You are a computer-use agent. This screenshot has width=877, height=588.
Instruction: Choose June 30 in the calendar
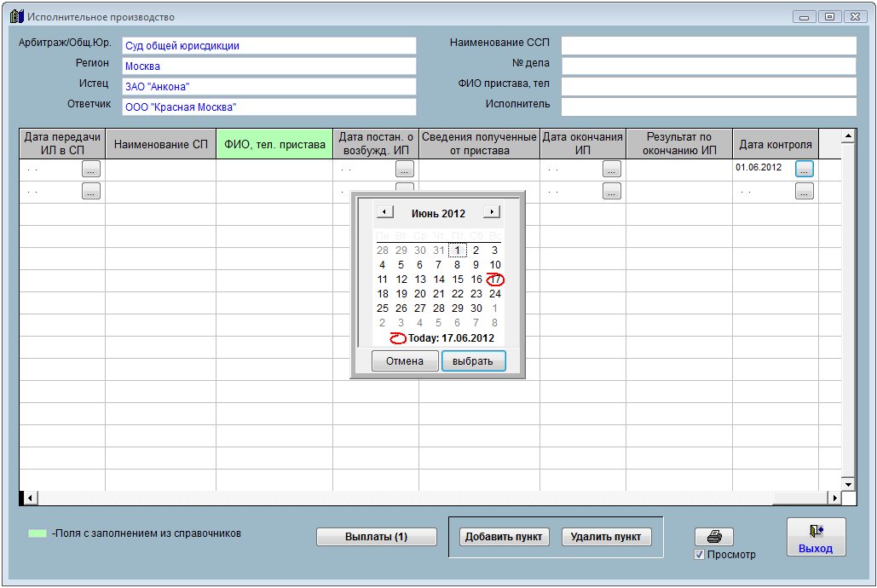point(476,308)
